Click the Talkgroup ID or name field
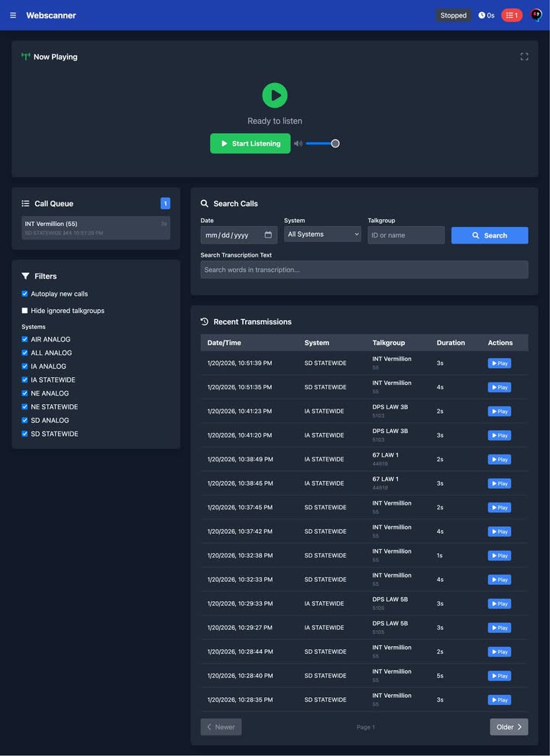This screenshot has height=756, width=550. coord(406,235)
